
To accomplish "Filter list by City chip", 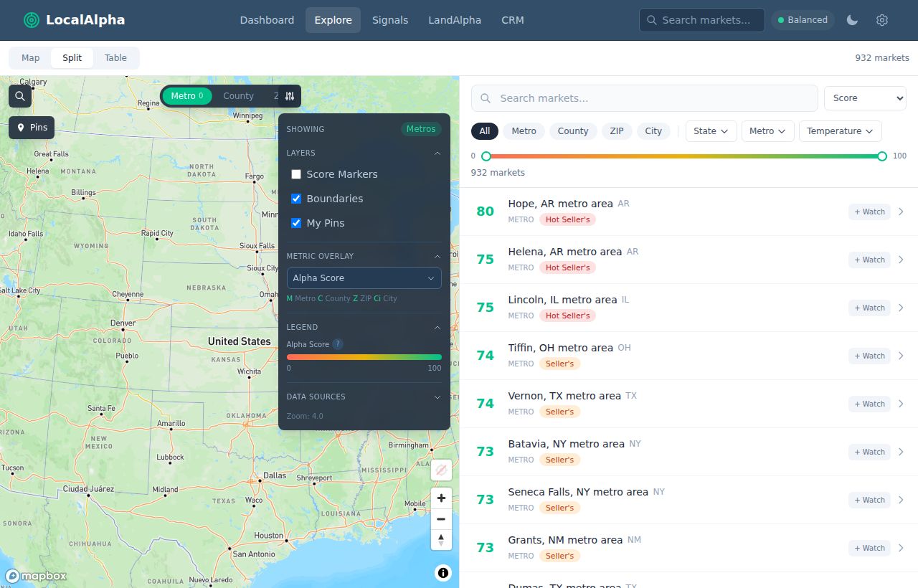I will [653, 131].
